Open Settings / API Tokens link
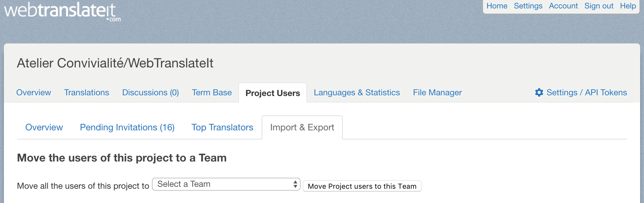Screen dimensions: 644x203 coord(586,93)
